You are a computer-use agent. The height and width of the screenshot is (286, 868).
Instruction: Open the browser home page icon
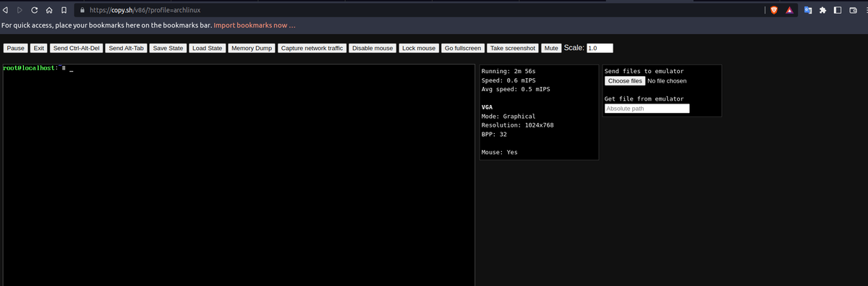(x=49, y=10)
